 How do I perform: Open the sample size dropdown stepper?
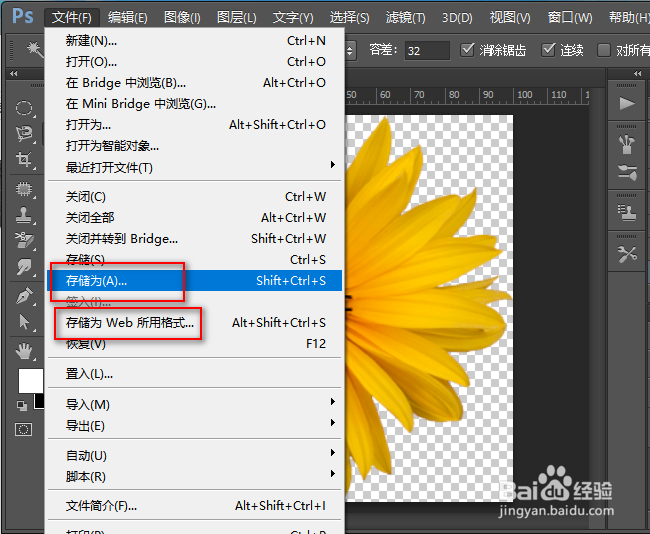(350, 51)
